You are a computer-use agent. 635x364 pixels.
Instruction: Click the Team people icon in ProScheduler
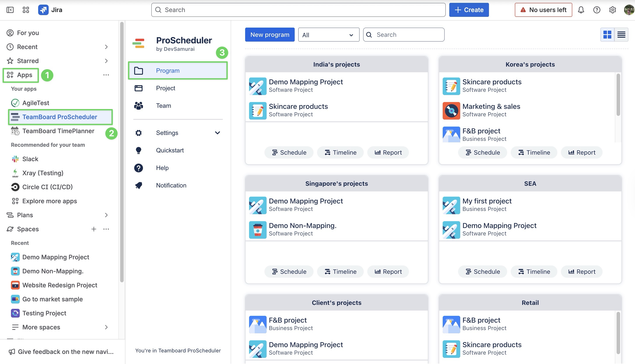(x=138, y=106)
